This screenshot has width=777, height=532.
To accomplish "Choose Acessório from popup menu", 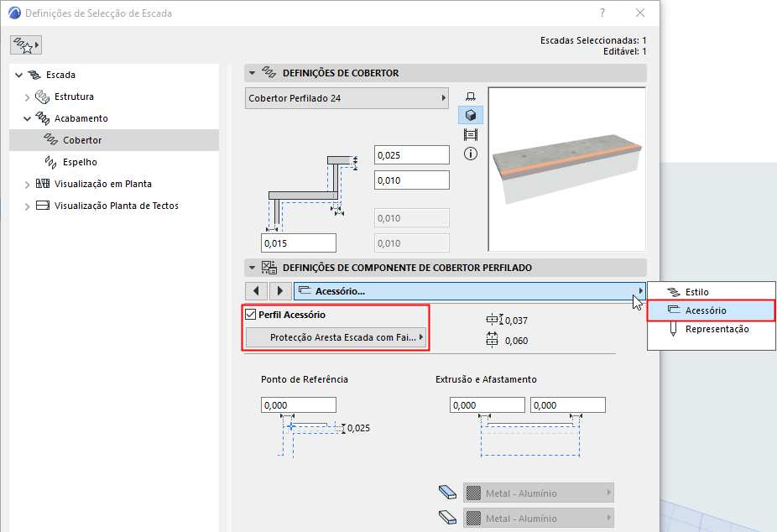I will [711, 310].
